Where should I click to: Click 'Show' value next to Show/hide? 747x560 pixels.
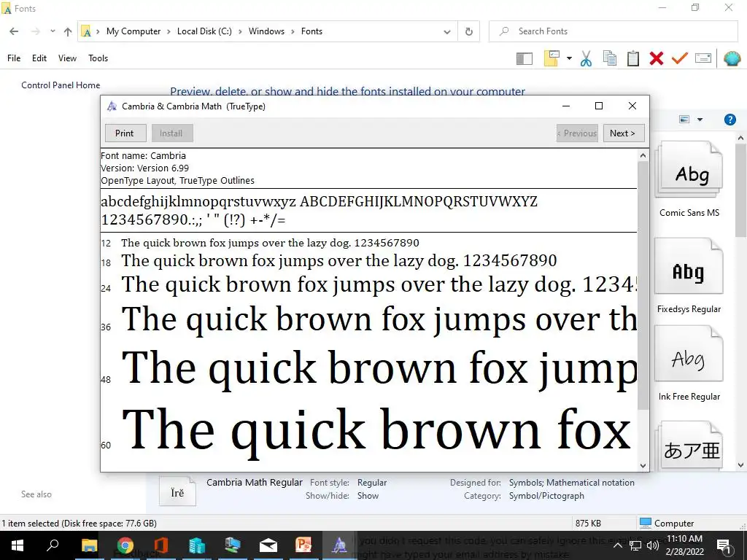click(368, 496)
